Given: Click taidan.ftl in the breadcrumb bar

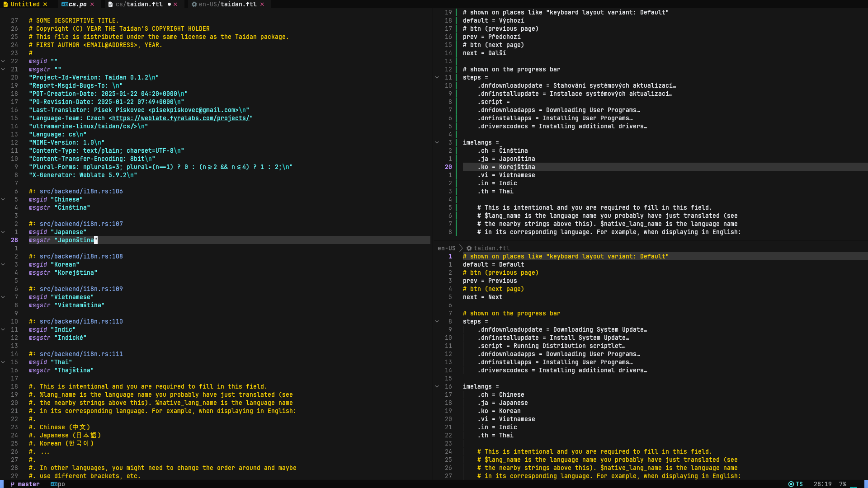Looking at the screenshot, I should pyautogui.click(x=492, y=248).
